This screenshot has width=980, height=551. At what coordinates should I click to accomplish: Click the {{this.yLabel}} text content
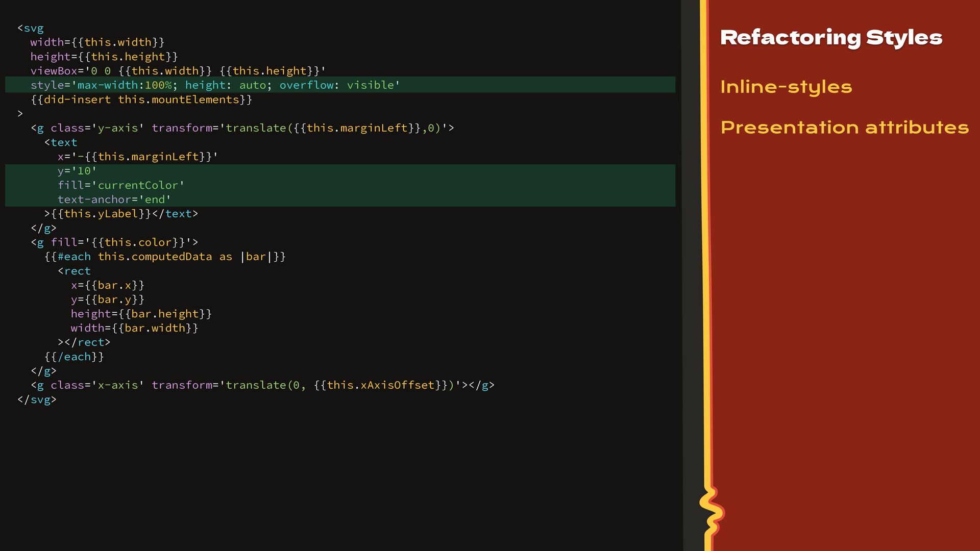coord(101,214)
